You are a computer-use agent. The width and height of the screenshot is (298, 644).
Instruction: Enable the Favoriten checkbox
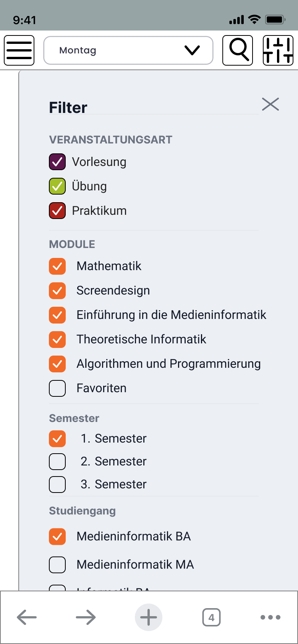pos(57,388)
